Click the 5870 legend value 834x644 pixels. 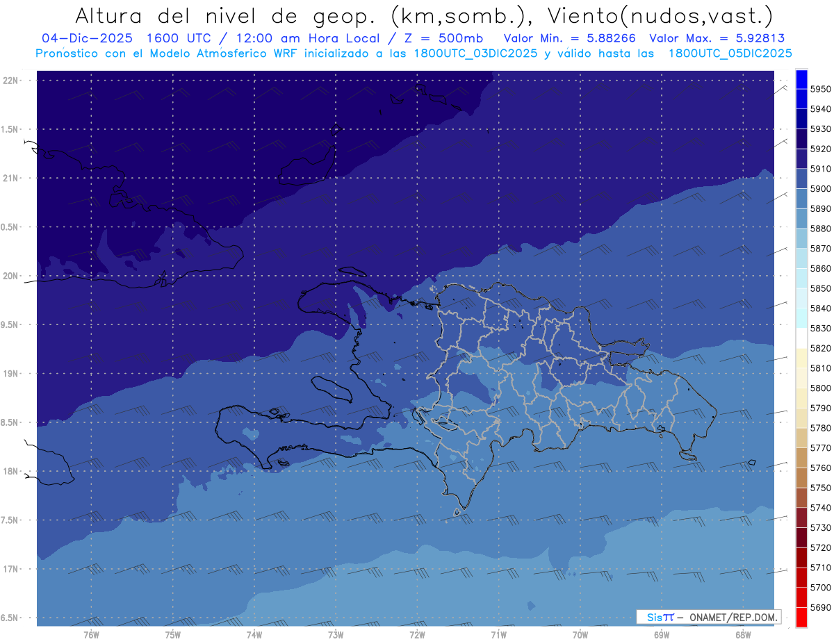821,248
